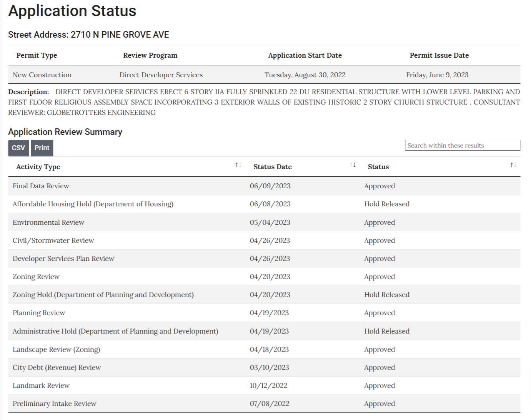Select the Affordable Housing Hold activity
This screenshot has width=531, height=420.
click(x=93, y=204)
